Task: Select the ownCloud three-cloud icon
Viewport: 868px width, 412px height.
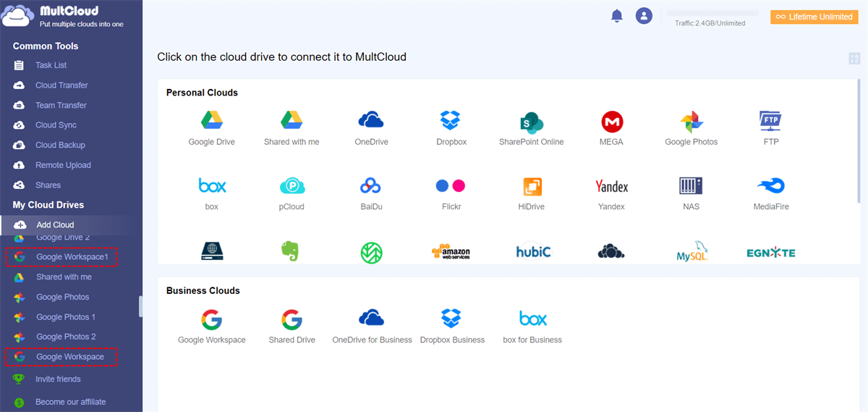Action: click(611, 251)
